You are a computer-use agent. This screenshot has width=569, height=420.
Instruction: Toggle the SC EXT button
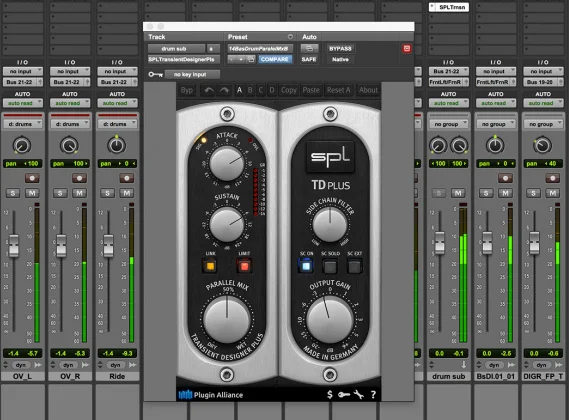[355, 267]
